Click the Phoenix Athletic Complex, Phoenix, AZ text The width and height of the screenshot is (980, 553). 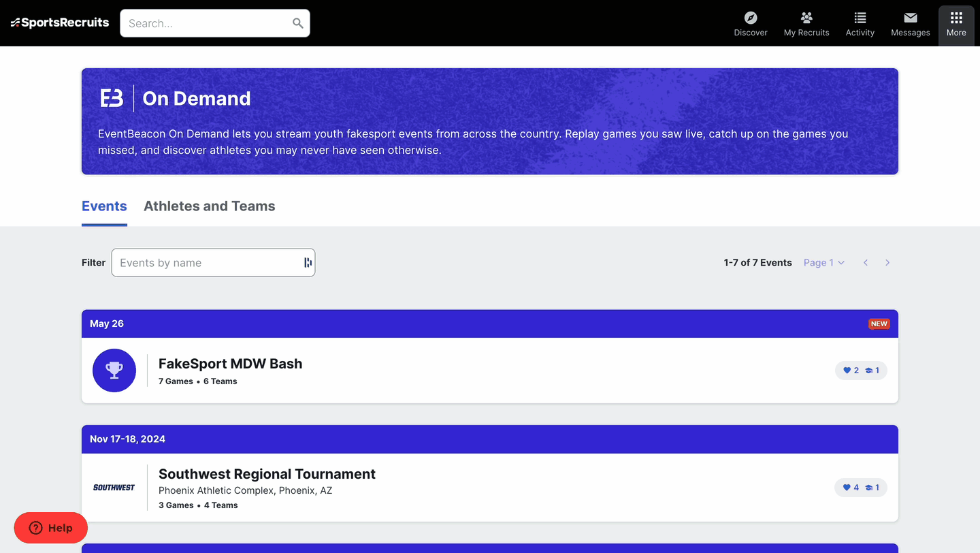(246, 490)
